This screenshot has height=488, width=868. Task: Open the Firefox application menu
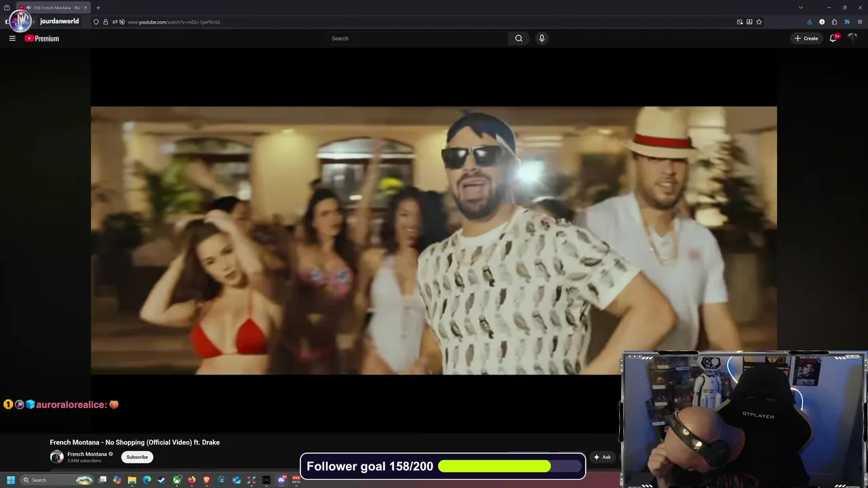(859, 22)
